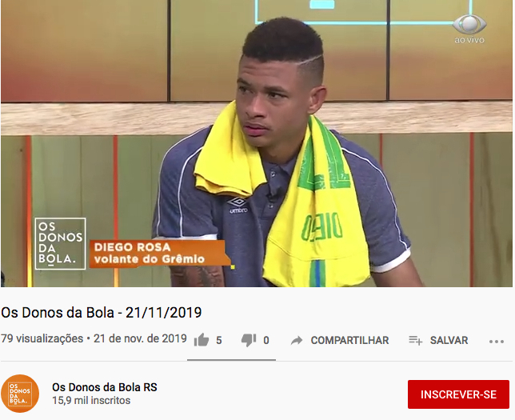Click the thumbs up like icon
Image resolution: width=515 pixels, height=420 pixels.
[x=202, y=341]
